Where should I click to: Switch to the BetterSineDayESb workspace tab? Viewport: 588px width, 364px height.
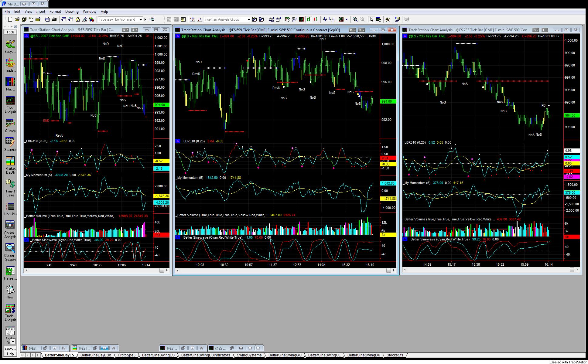coord(96,355)
